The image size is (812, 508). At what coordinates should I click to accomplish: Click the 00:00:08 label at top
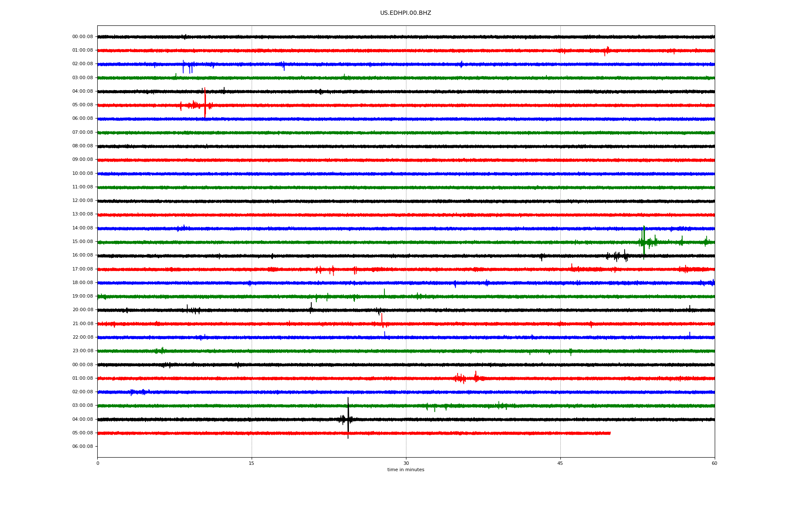pyautogui.click(x=82, y=37)
